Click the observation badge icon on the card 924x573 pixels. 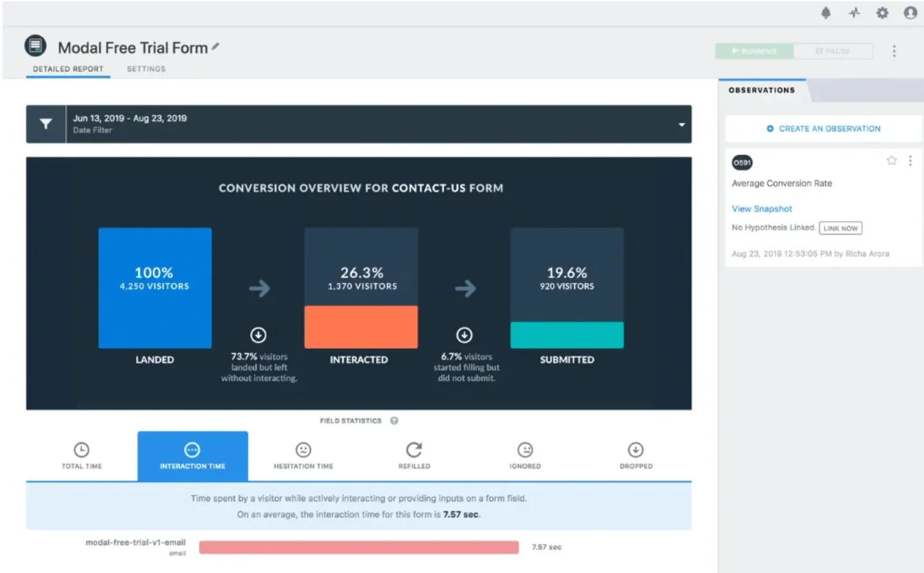pyautogui.click(x=742, y=163)
